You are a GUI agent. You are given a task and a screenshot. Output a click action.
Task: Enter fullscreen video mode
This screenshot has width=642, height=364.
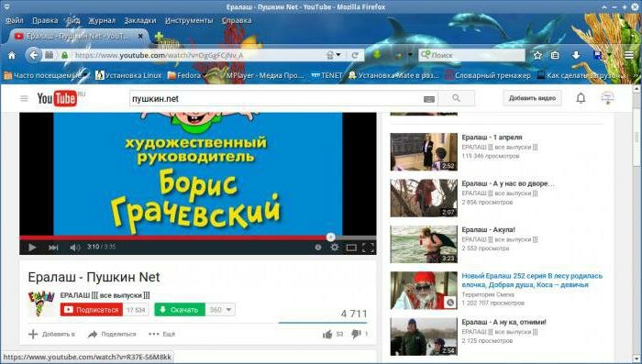[x=368, y=248]
